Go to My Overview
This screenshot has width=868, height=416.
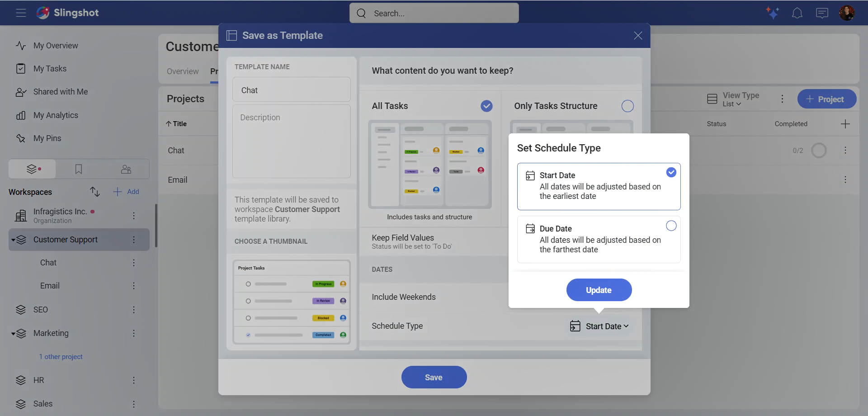tap(56, 46)
